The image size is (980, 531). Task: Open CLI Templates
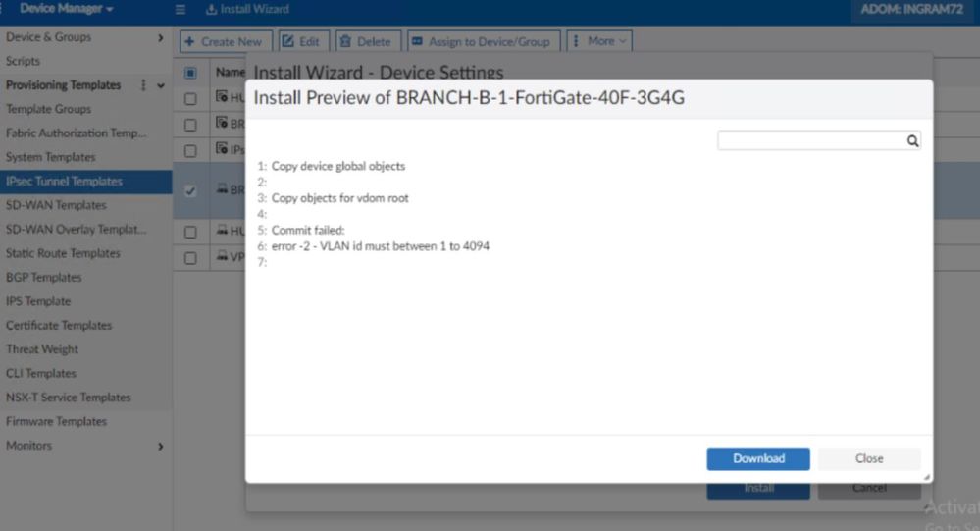pos(40,373)
